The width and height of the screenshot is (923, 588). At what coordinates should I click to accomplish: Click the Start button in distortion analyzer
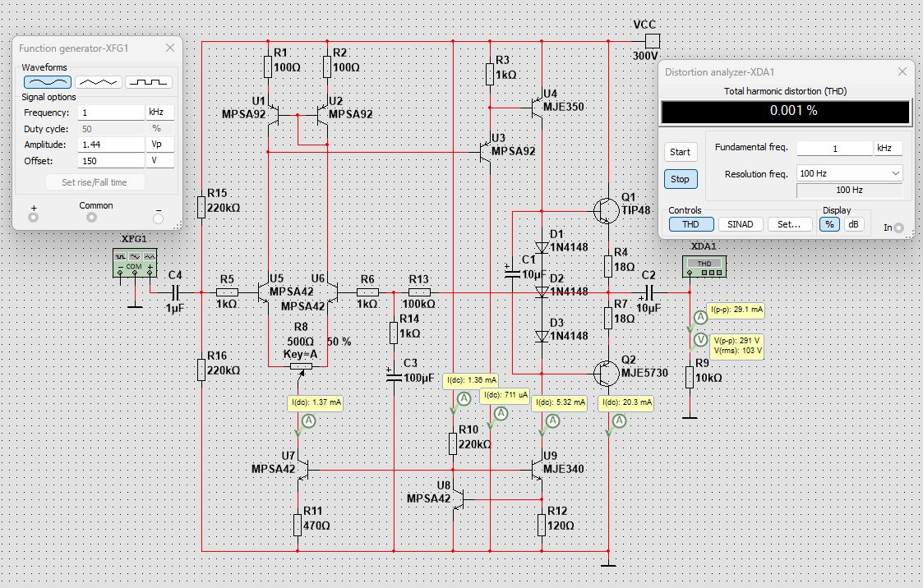coord(680,152)
